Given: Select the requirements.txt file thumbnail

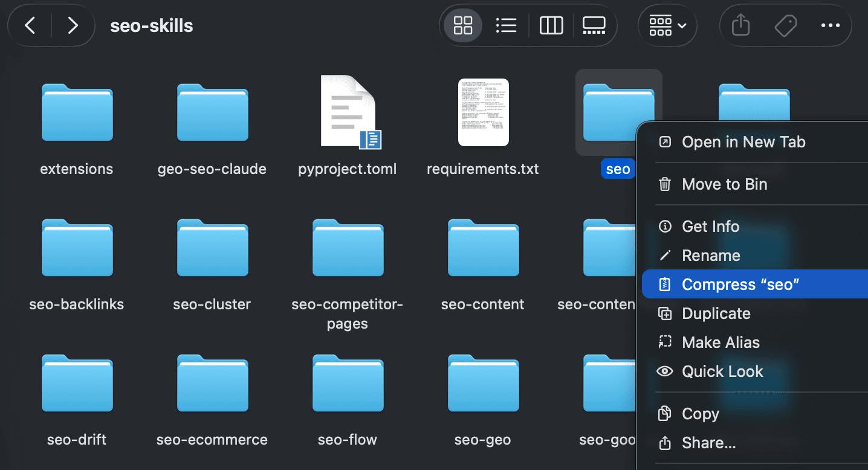Looking at the screenshot, I should pyautogui.click(x=483, y=112).
